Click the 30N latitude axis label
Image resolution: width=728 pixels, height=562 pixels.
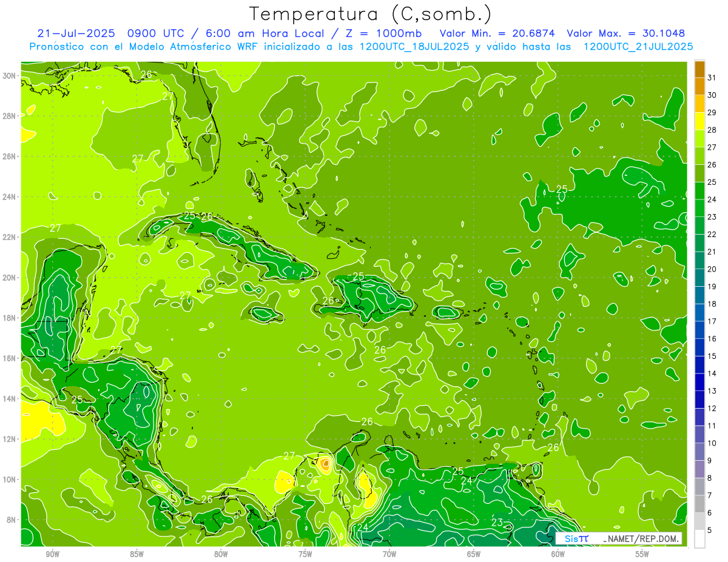[9, 76]
